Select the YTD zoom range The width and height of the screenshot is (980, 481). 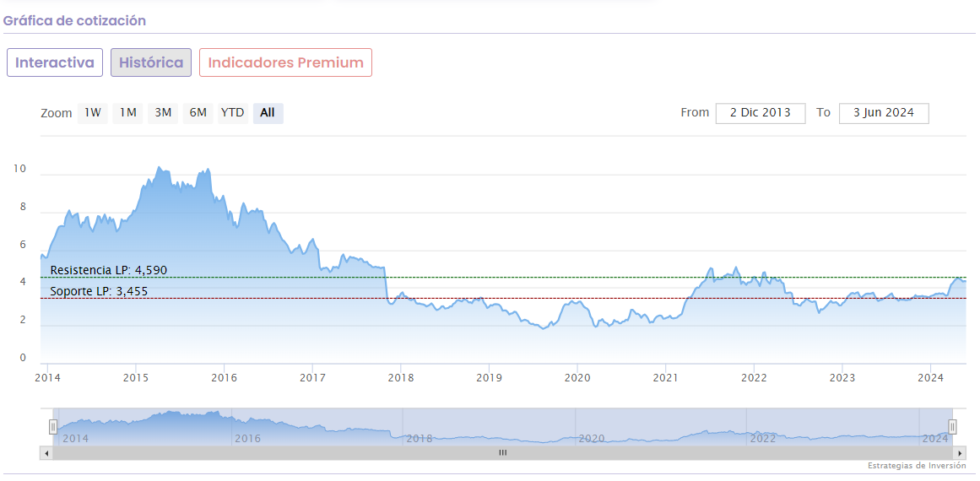[x=233, y=113]
